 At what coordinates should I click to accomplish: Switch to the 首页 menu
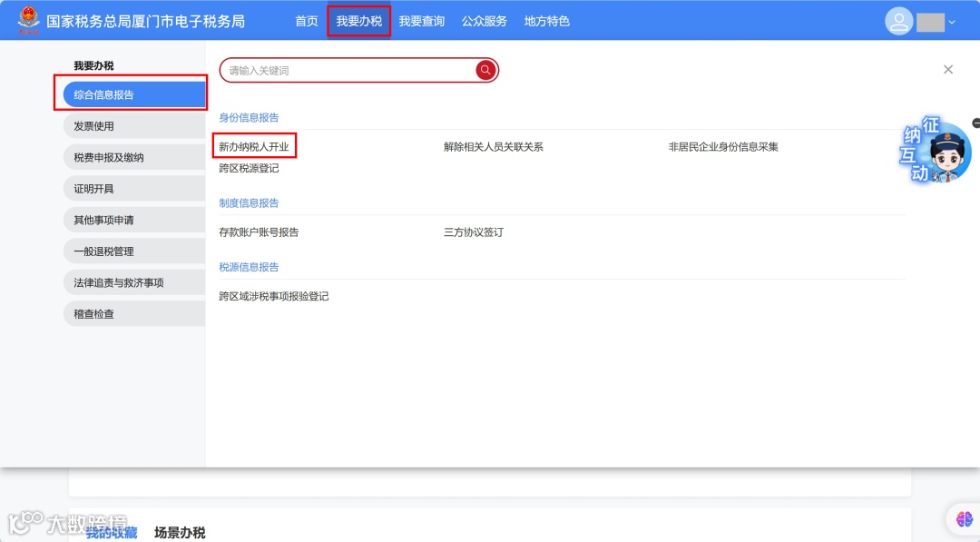(x=306, y=21)
